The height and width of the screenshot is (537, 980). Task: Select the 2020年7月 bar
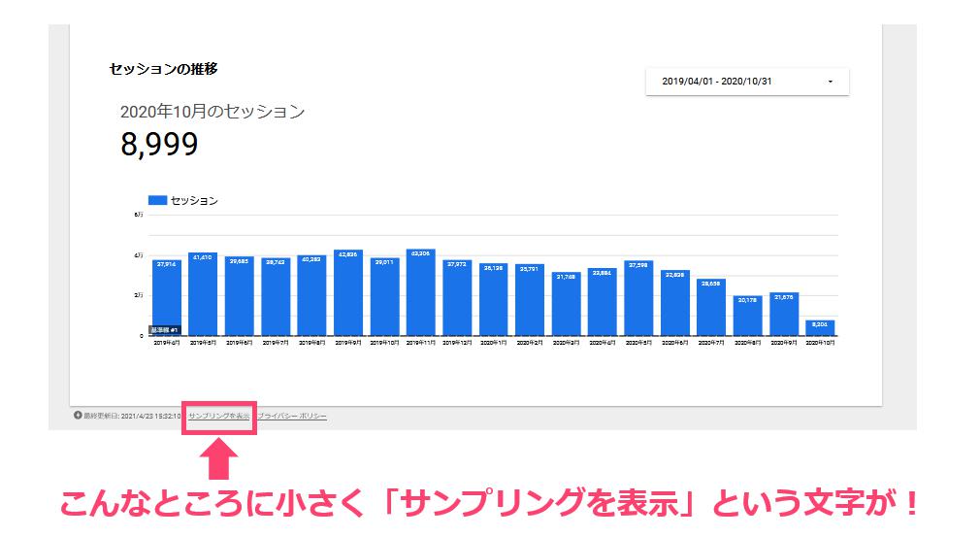tap(711, 307)
